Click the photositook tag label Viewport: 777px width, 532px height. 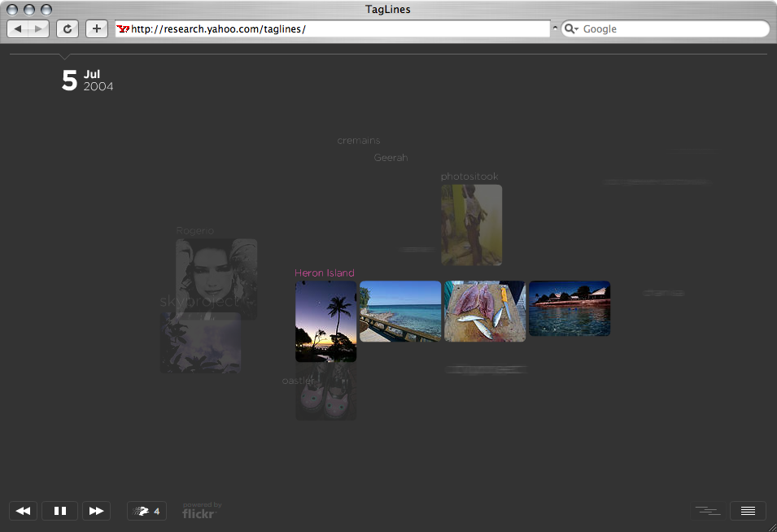469,177
